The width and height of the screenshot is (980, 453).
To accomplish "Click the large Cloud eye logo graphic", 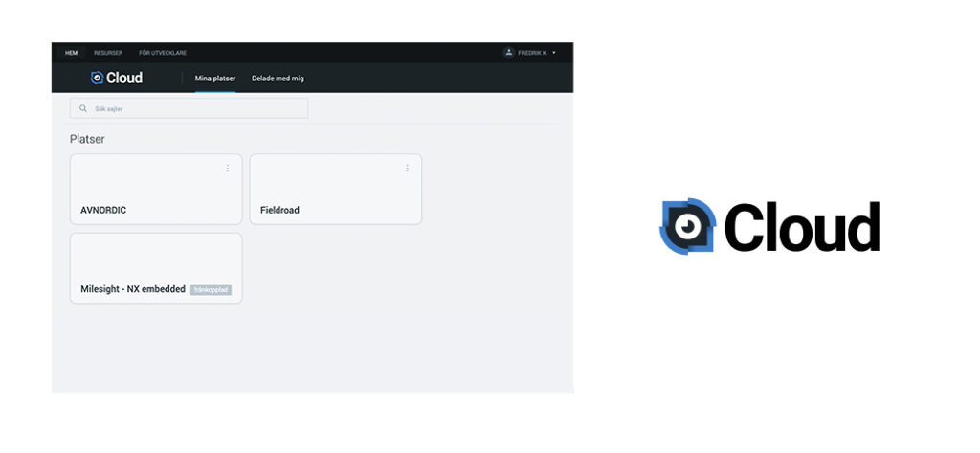I will pos(687,227).
